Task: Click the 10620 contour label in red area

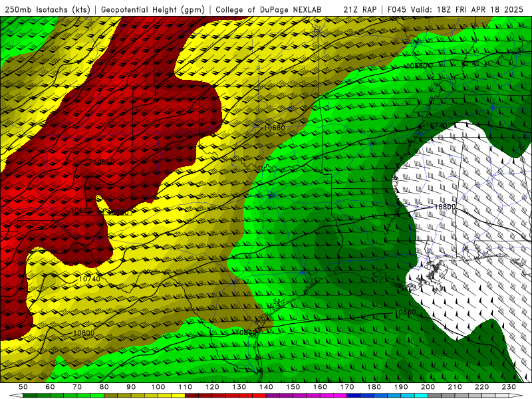Action: click(81, 211)
